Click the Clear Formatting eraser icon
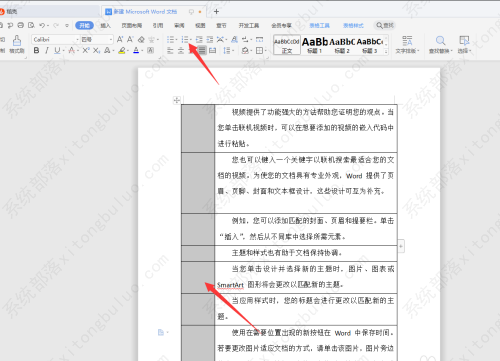 [141, 39]
